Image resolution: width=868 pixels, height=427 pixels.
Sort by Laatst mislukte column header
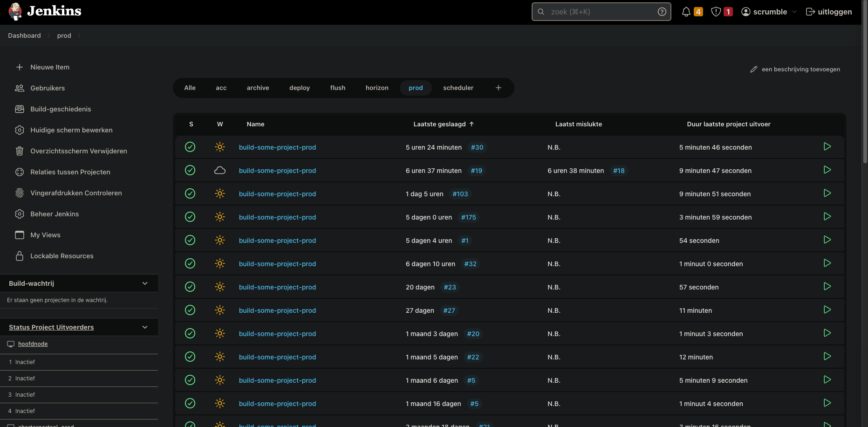579,124
